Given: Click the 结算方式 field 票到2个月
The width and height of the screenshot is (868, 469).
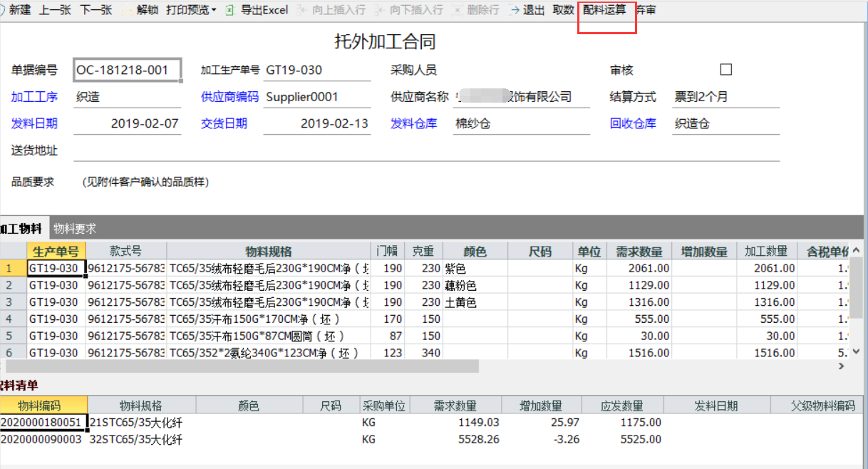Looking at the screenshot, I should pyautogui.click(x=726, y=97).
